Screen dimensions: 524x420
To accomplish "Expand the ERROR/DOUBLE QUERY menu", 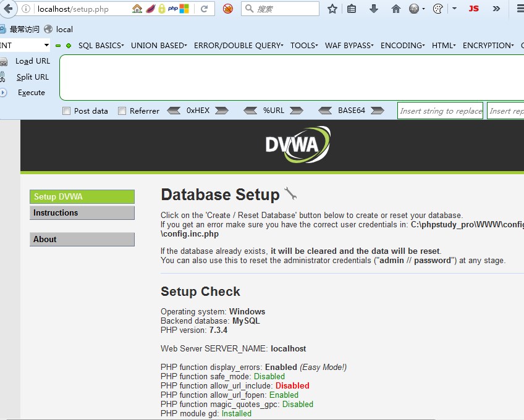I will click(239, 46).
